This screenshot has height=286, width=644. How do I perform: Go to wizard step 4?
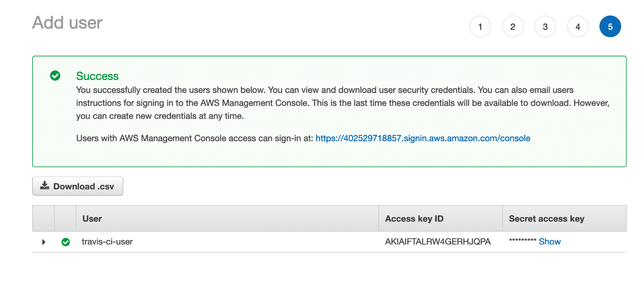[x=578, y=27]
